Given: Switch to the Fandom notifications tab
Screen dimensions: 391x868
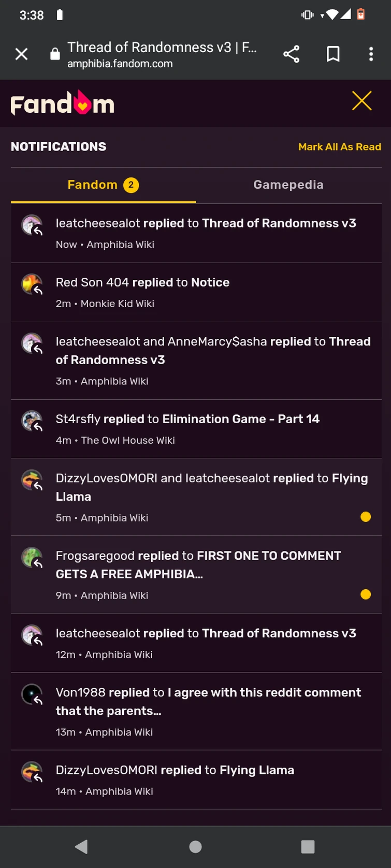Looking at the screenshot, I should tap(103, 185).
